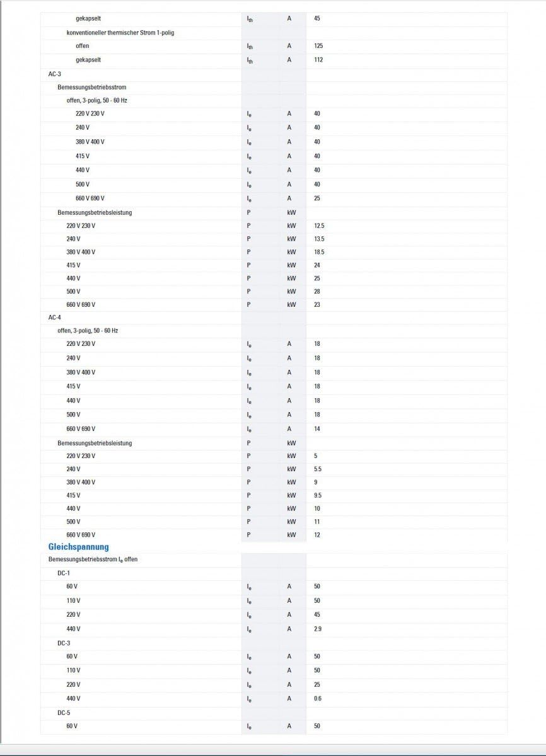This screenshot has width=546, height=756.
Task: Select the AC-3 'Bemessungsbetriebsleistung' header row
Action: click(274, 212)
